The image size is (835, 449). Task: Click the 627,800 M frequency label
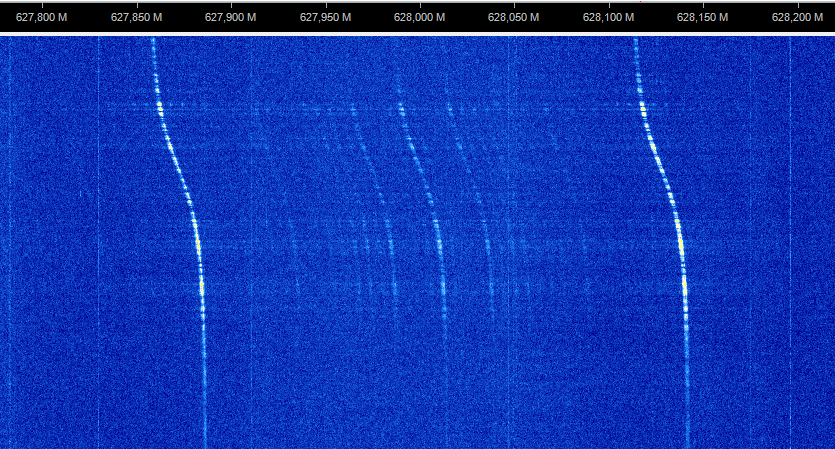tap(42, 18)
